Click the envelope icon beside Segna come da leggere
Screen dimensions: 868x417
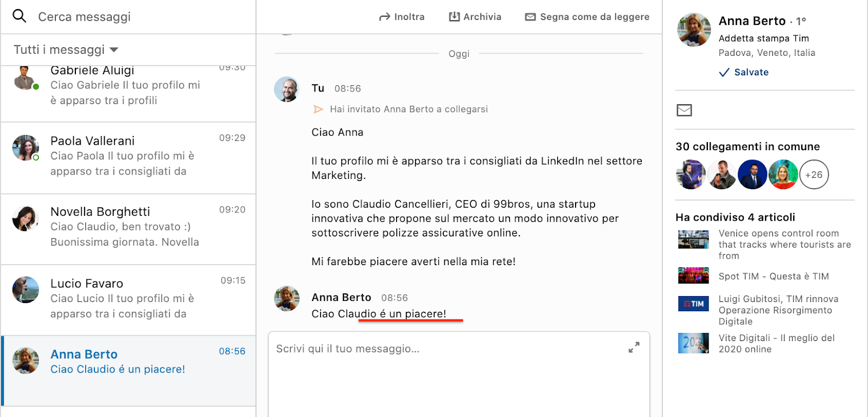pyautogui.click(x=530, y=17)
